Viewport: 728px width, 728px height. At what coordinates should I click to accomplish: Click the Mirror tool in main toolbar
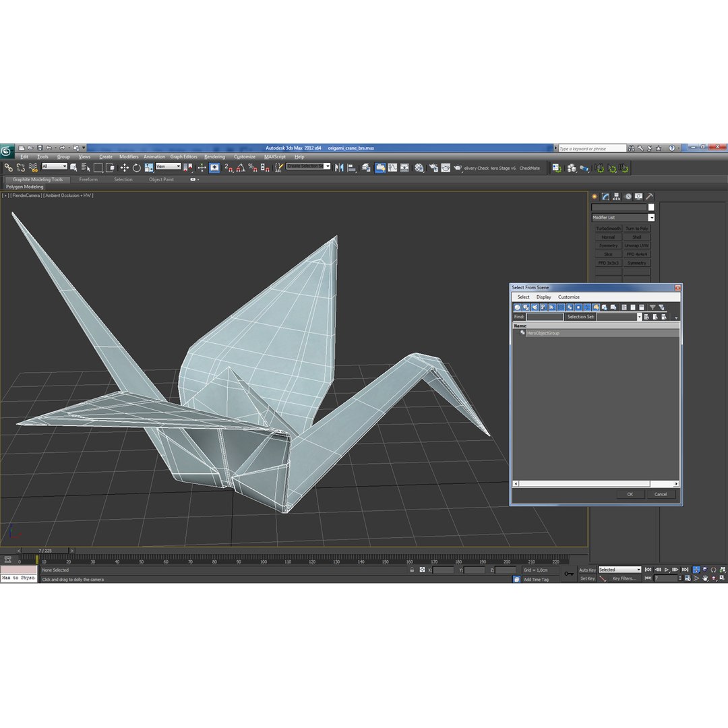click(x=339, y=168)
